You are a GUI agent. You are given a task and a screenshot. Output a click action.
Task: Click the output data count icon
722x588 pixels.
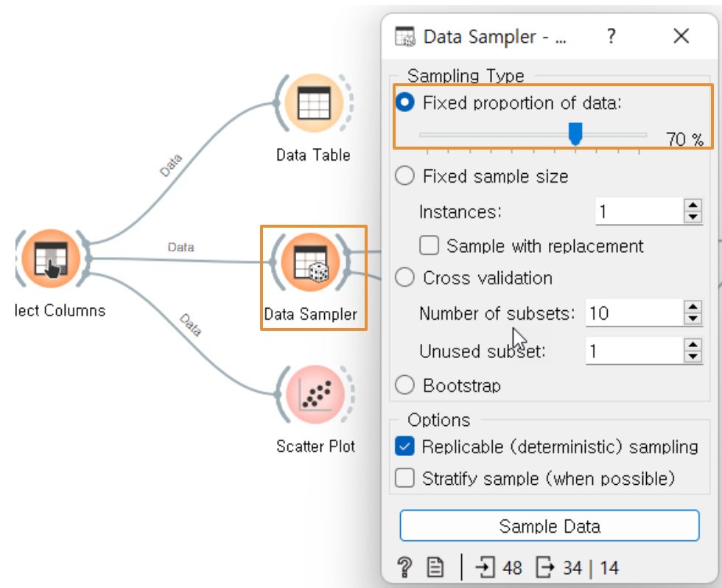coord(545,567)
